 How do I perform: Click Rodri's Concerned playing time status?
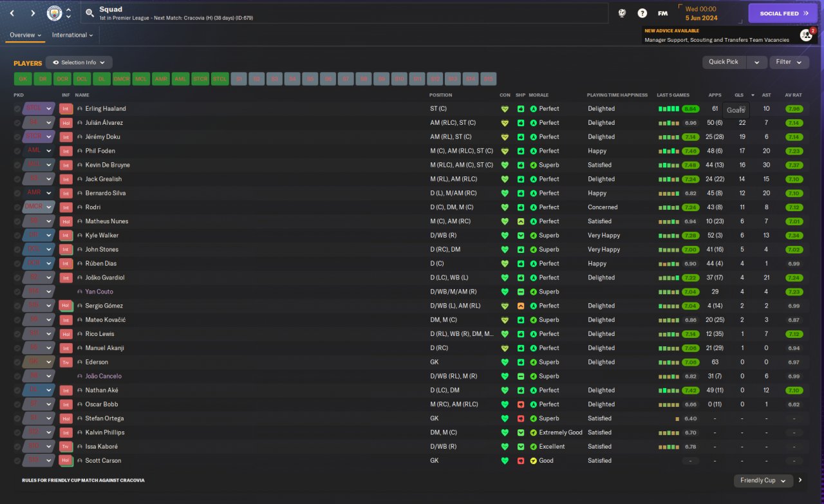pos(603,207)
